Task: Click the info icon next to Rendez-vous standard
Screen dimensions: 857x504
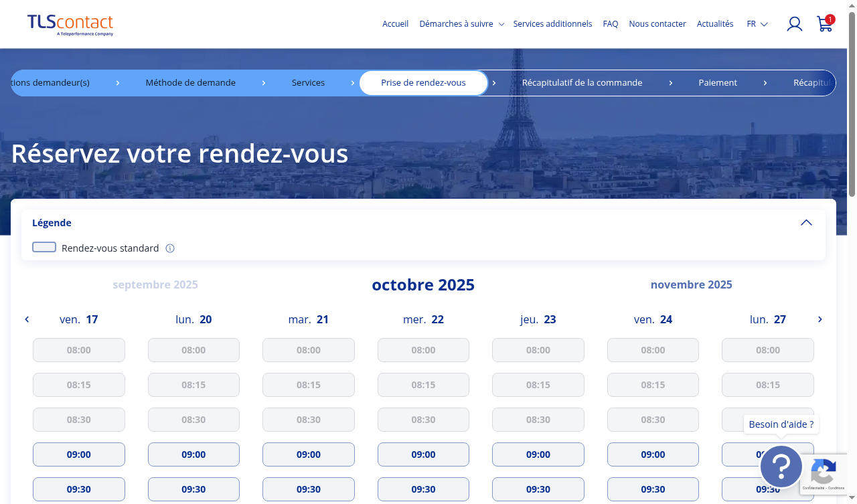Action: [170, 248]
